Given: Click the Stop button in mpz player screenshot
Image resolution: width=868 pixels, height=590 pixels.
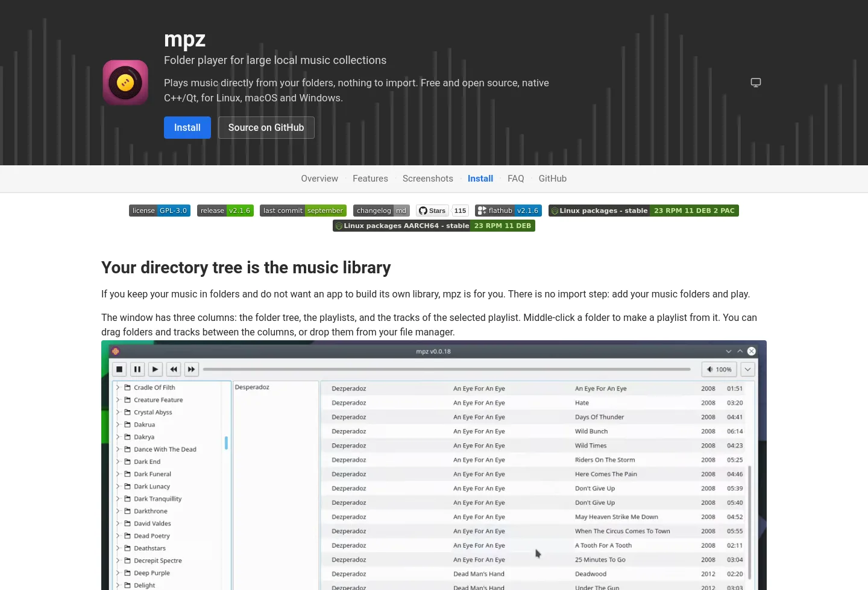Looking at the screenshot, I should coord(119,369).
